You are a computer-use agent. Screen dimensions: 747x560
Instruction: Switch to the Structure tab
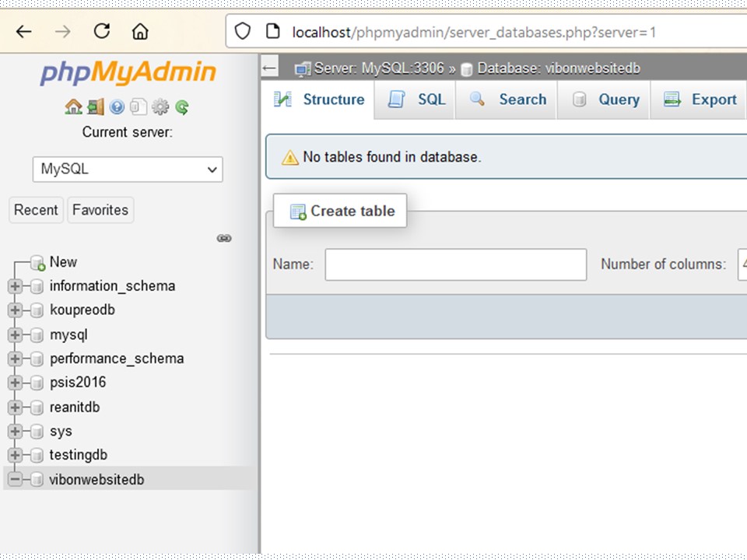[x=318, y=100]
